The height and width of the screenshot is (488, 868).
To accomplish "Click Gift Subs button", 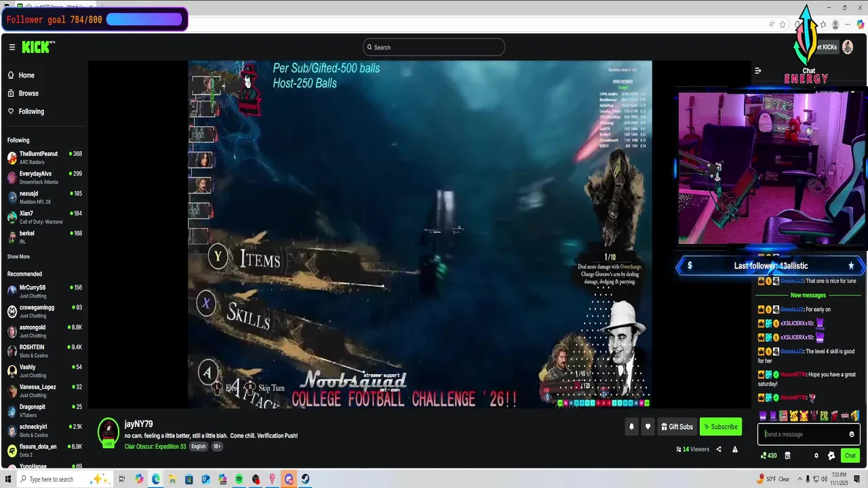I will pyautogui.click(x=677, y=427).
